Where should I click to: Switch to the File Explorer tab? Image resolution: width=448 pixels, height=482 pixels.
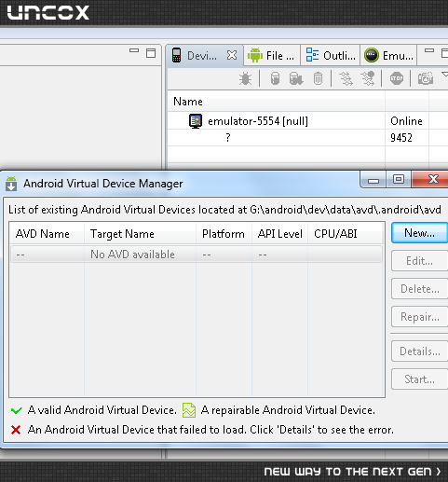271,56
